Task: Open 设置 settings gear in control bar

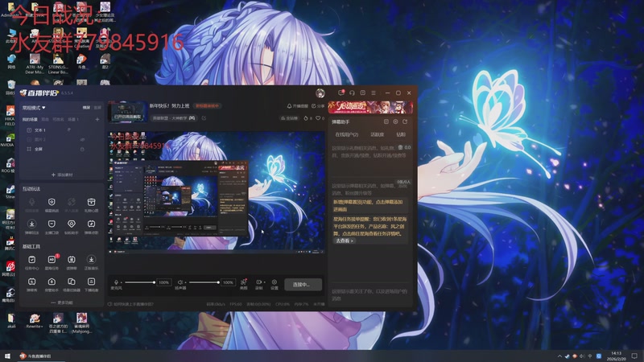Action: click(x=275, y=284)
